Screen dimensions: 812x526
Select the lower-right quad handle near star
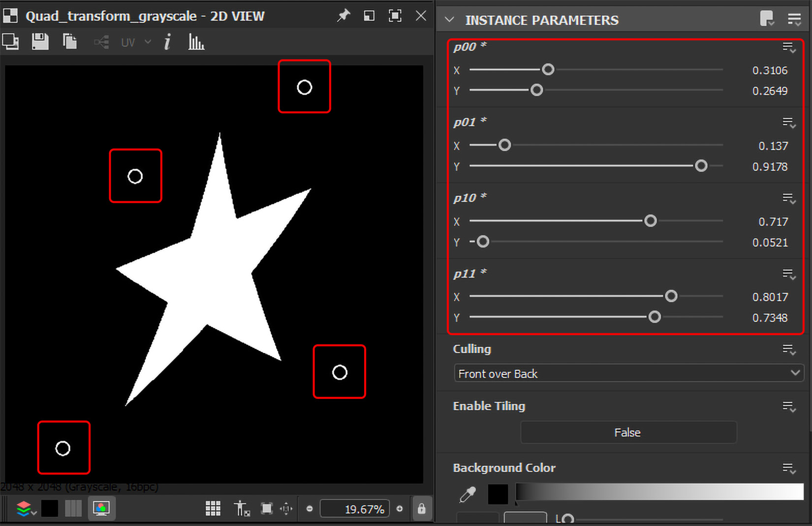pyautogui.click(x=340, y=372)
